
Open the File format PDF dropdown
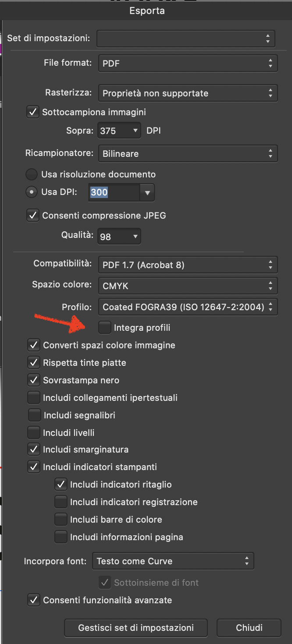coord(188,64)
